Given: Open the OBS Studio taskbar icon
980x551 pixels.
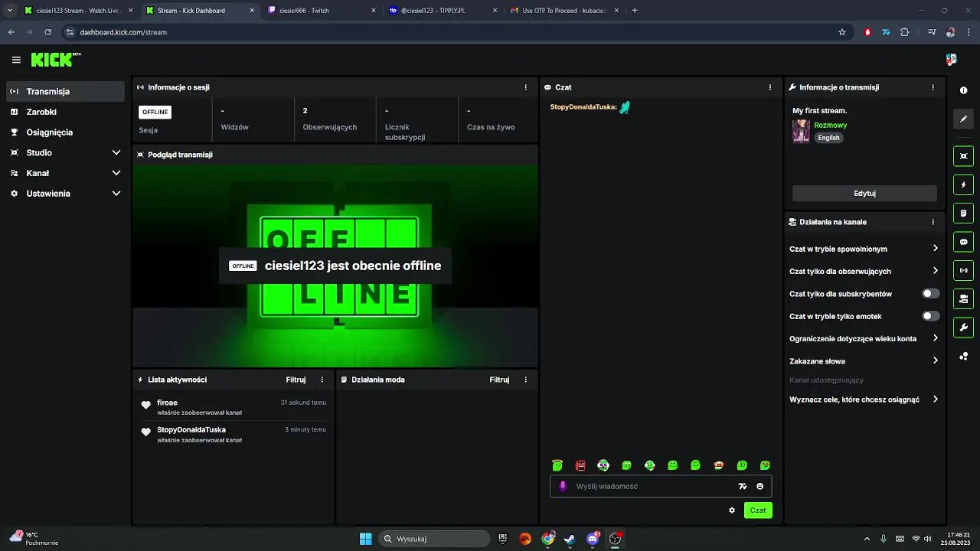Looking at the screenshot, I should coord(615,539).
